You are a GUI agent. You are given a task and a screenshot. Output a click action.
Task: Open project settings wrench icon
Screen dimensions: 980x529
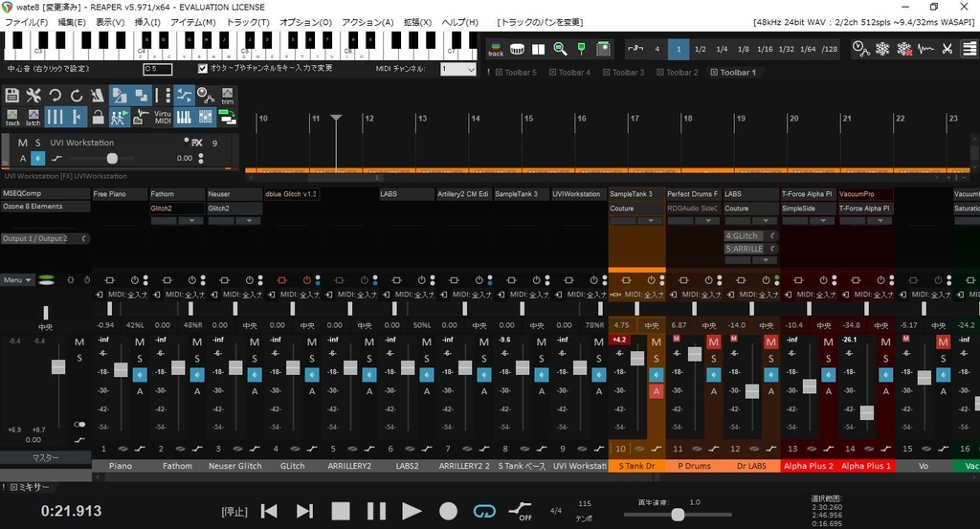click(x=33, y=95)
